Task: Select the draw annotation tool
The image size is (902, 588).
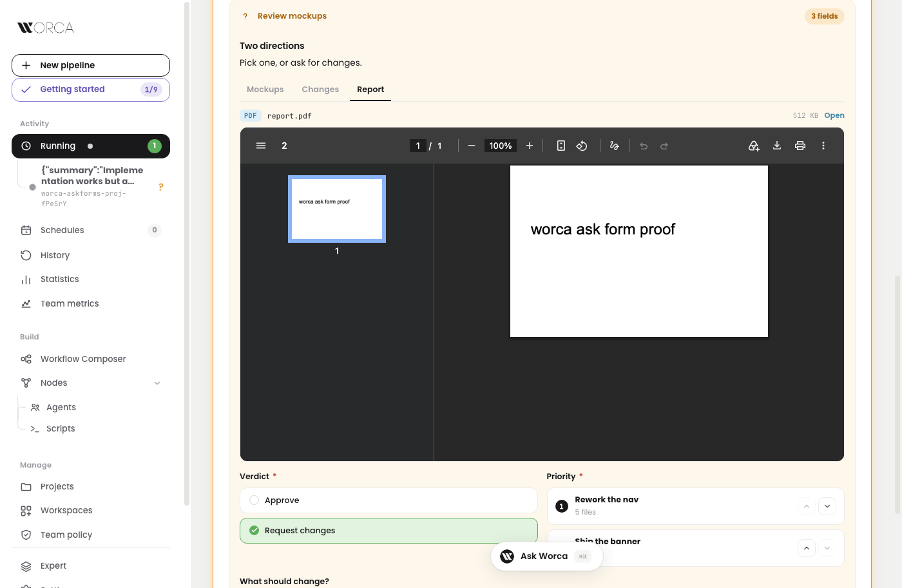Action: tap(615, 146)
